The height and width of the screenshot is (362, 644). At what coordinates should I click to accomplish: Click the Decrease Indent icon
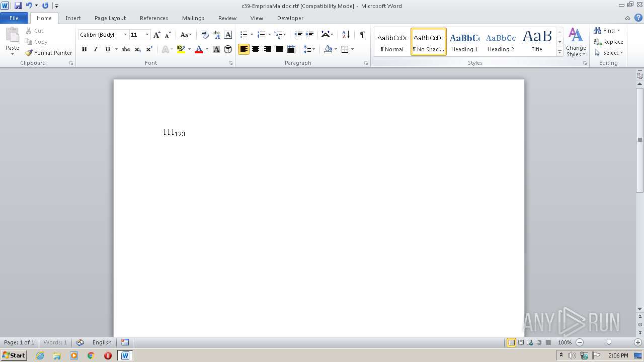coord(298,35)
